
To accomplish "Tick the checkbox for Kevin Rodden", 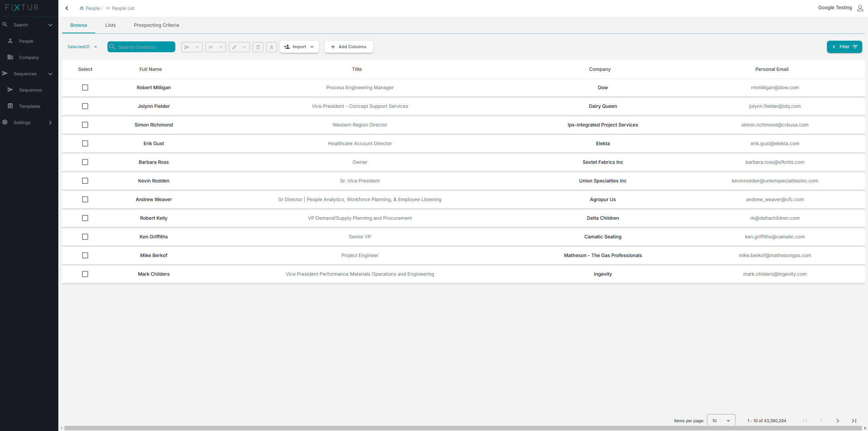I will (x=85, y=181).
